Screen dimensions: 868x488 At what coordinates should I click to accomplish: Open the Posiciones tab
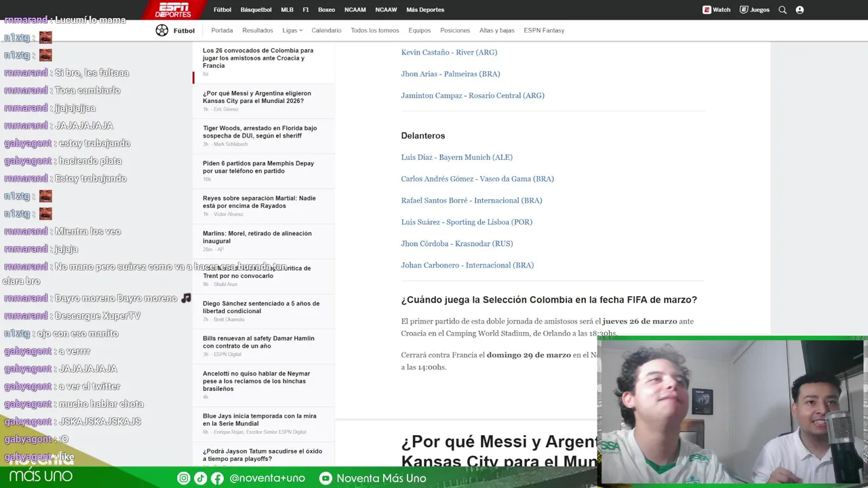pos(455,30)
